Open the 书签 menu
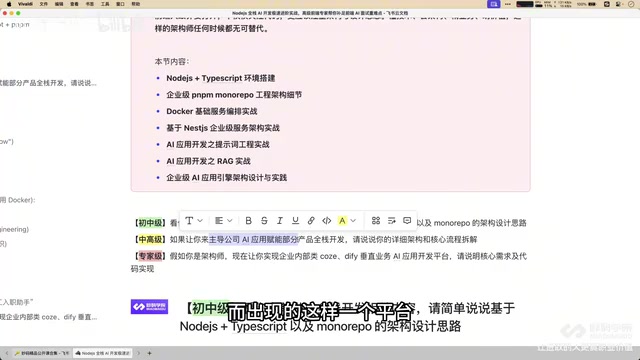The width and height of the screenshot is (640, 360). pyautogui.click(x=90, y=4)
